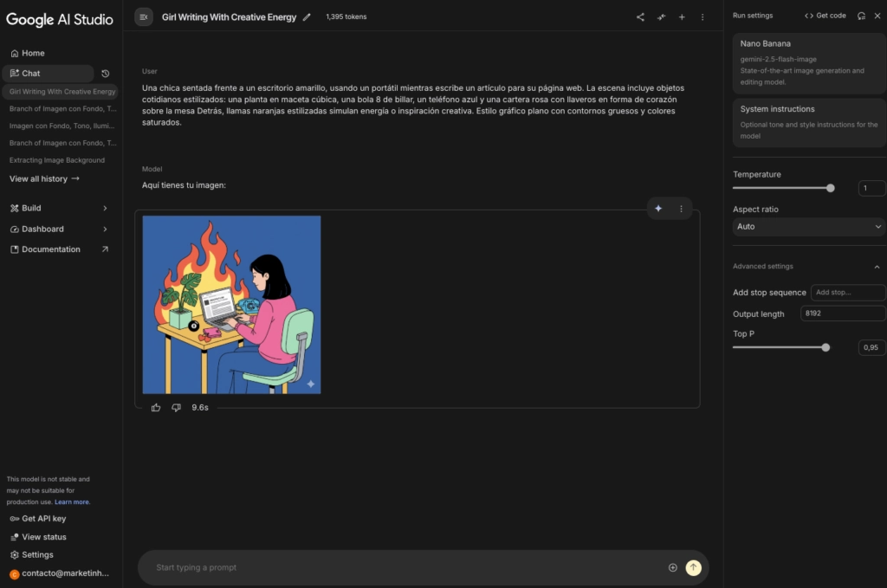Click the pencil icon to rename the chat title
Screen dimensions: 887x588
307,17
